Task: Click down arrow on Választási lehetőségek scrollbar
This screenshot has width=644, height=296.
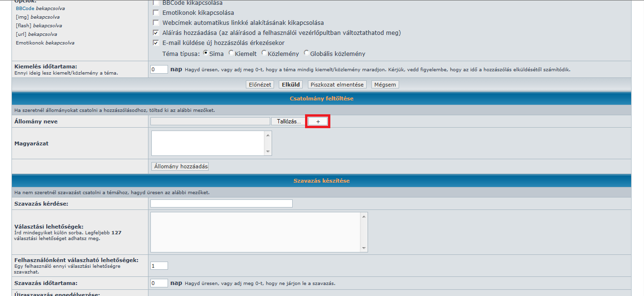Action: (364, 248)
